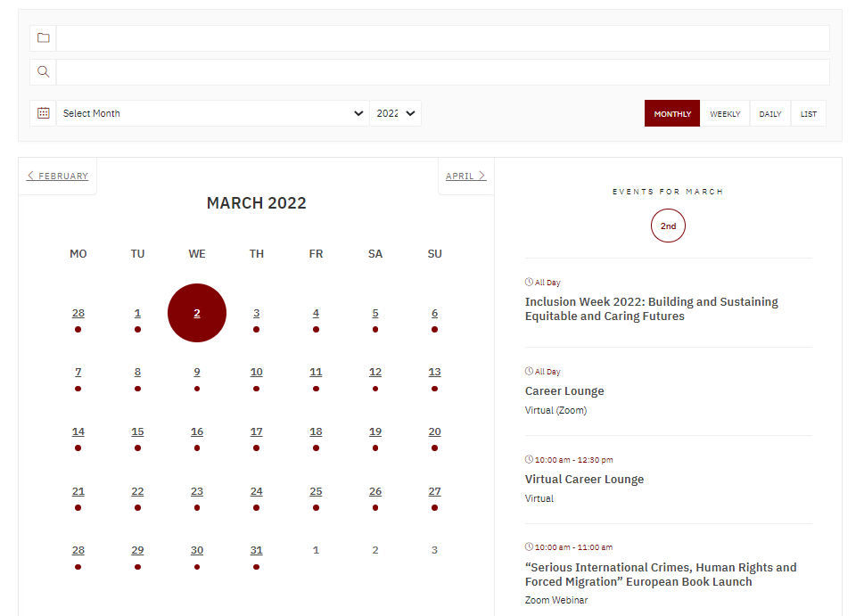Screen dimensions: 864x616
Task: Select March 16 on the calendar
Action: point(197,432)
